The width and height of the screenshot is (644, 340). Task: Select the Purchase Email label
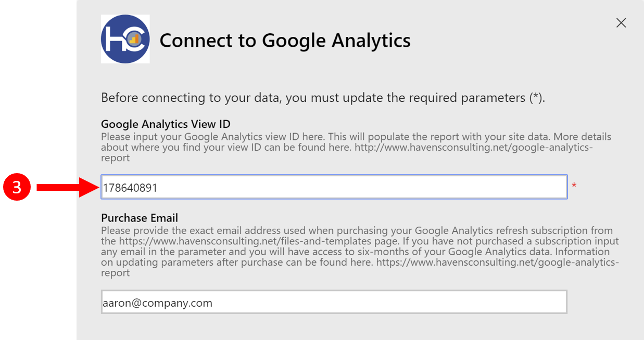point(140,218)
